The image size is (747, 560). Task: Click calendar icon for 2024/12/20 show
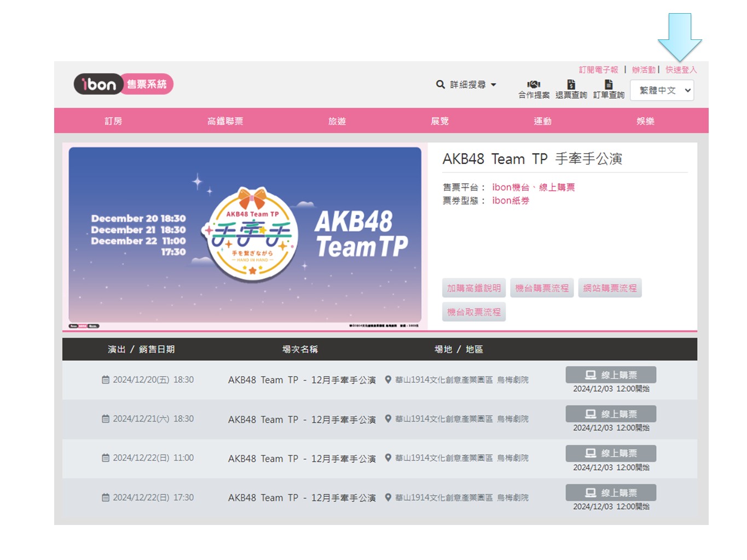(106, 380)
